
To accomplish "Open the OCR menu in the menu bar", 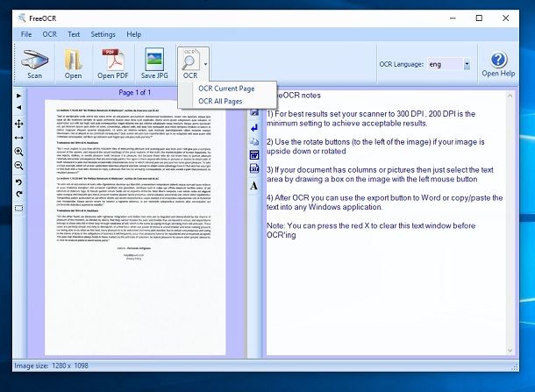I will (50, 34).
